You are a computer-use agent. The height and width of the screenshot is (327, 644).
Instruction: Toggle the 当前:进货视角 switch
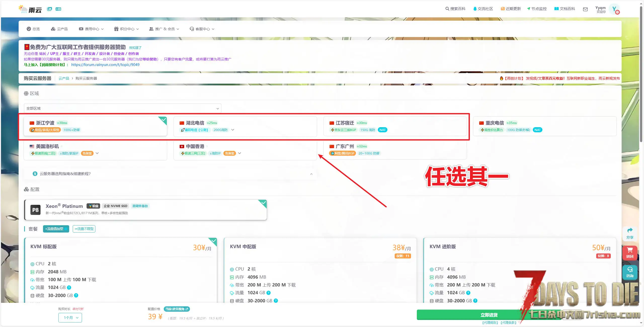(x=177, y=309)
